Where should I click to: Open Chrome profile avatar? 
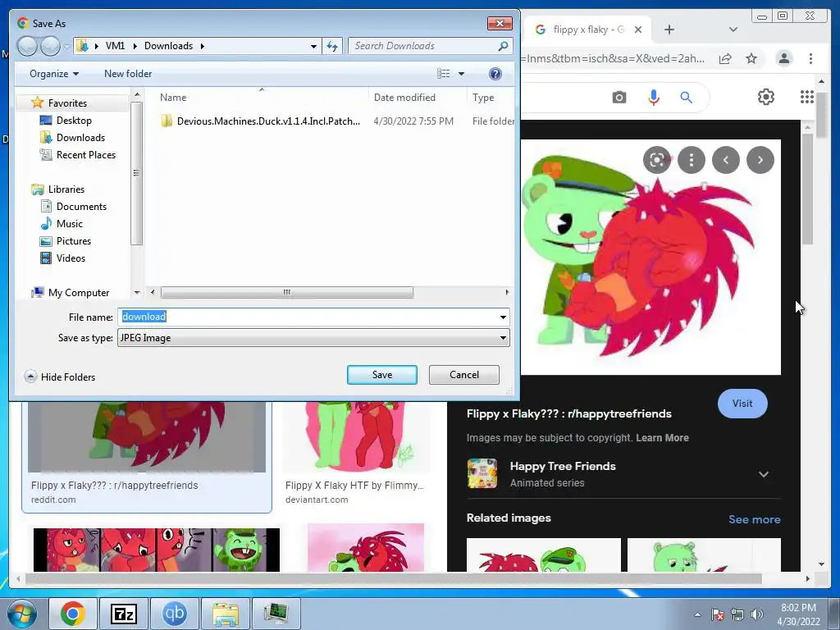783,58
